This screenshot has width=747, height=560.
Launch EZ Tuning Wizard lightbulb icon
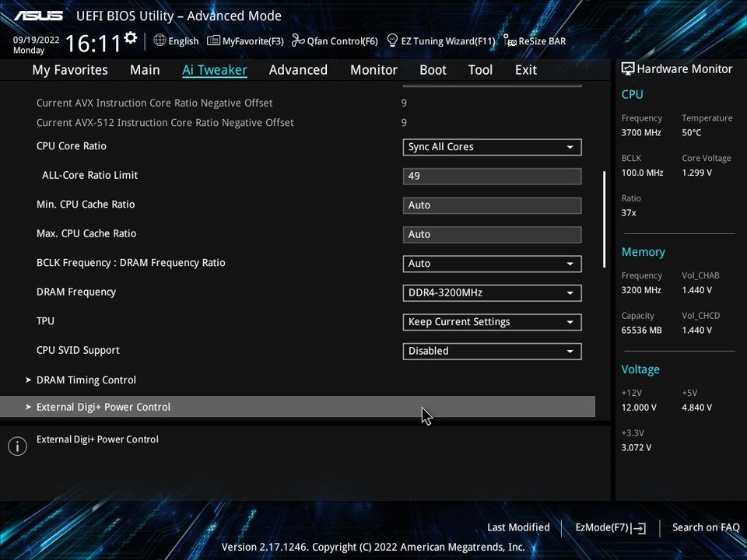pos(393,40)
